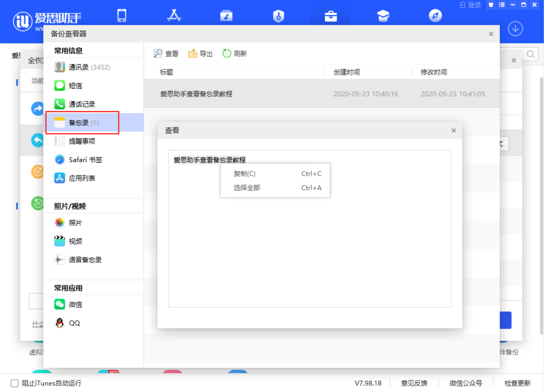Click the green circular icon in 全恢复 window
Image resolution: width=544 pixels, height=392 pixels.
37,203
